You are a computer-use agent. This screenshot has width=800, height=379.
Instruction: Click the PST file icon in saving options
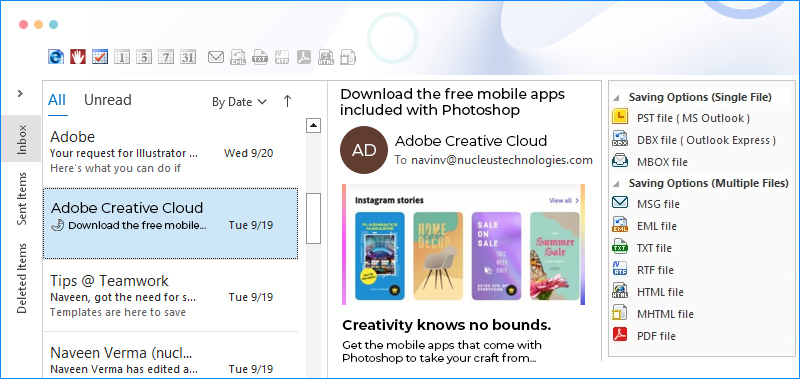(x=620, y=117)
